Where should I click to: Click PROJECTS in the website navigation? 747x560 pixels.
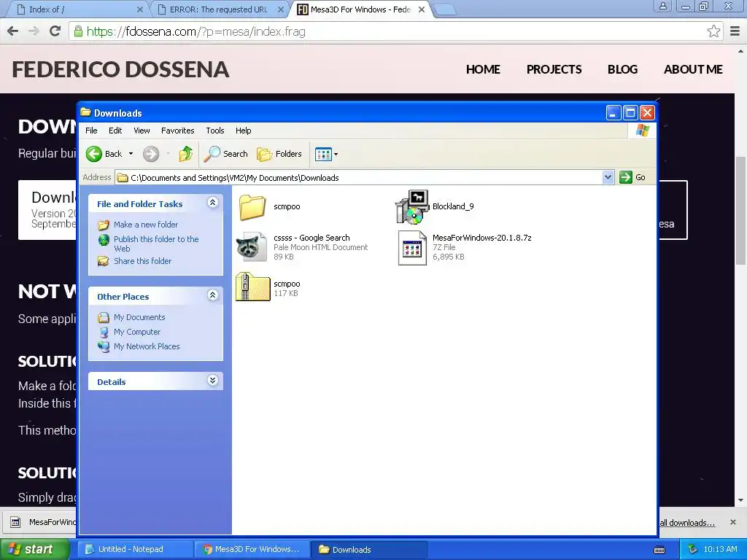point(554,69)
